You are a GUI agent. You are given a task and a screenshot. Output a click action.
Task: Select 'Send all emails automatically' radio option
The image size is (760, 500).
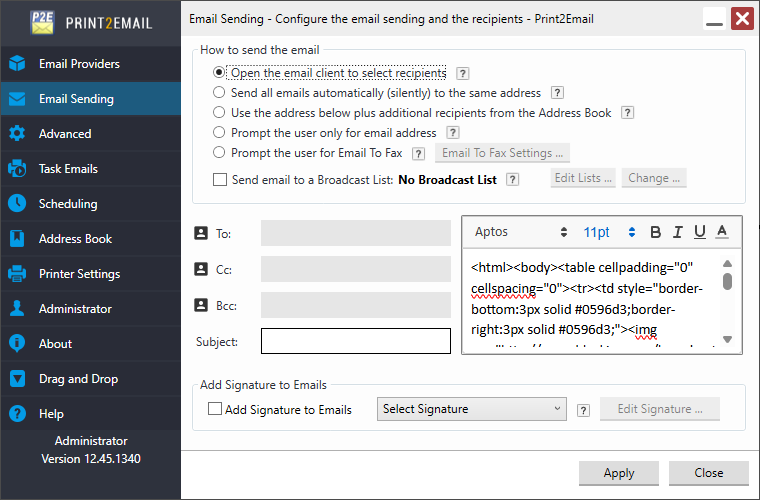coord(220,93)
